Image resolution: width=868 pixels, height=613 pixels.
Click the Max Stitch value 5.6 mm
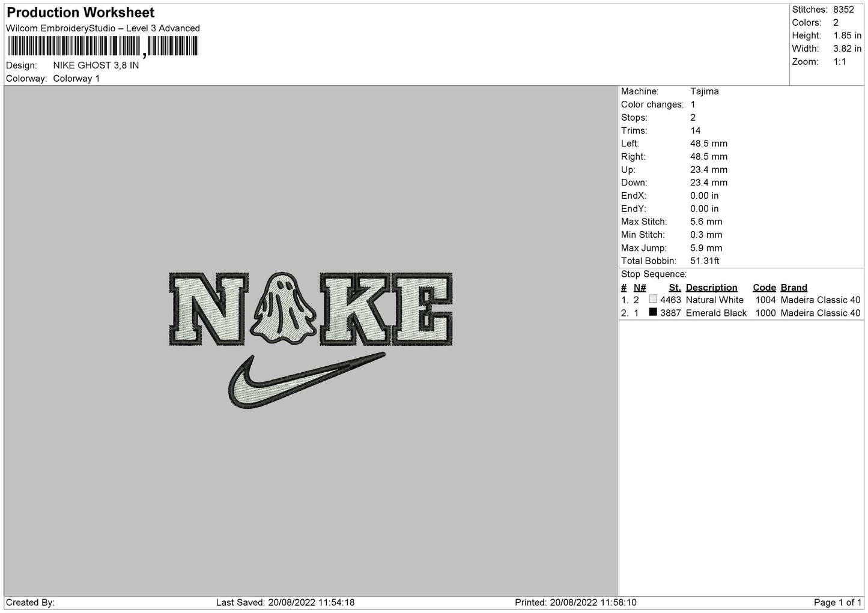click(706, 222)
